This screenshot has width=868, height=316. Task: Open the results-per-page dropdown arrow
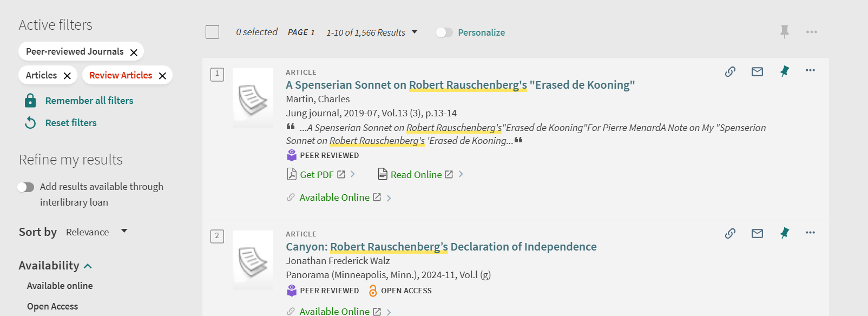click(415, 32)
